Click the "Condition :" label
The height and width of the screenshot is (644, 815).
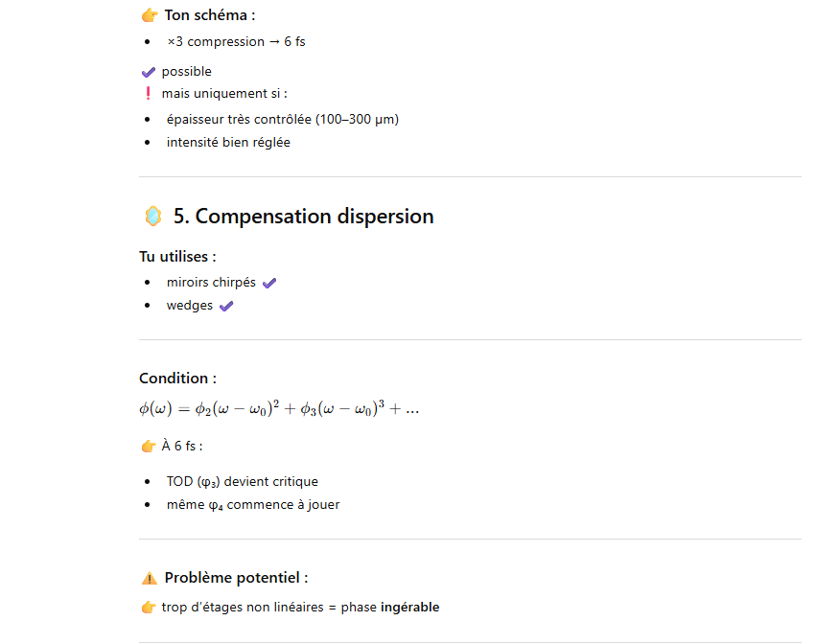[177, 379]
